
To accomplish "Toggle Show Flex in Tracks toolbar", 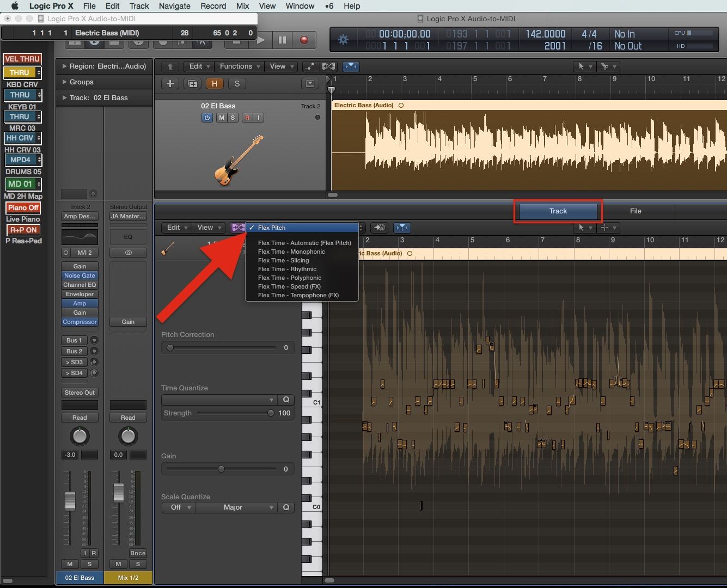I will pos(328,66).
